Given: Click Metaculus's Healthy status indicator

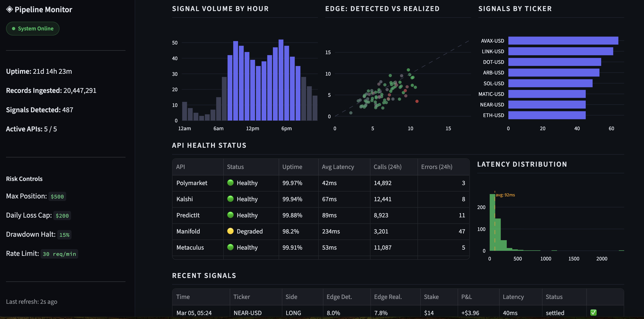Looking at the screenshot, I should [230, 248].
